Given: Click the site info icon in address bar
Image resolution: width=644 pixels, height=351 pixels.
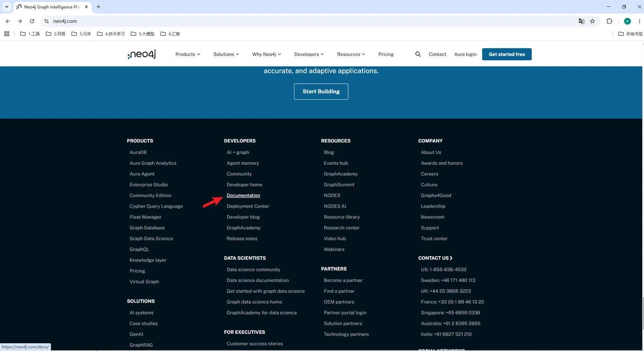Looking at the screenshot, I should point(46,21).
